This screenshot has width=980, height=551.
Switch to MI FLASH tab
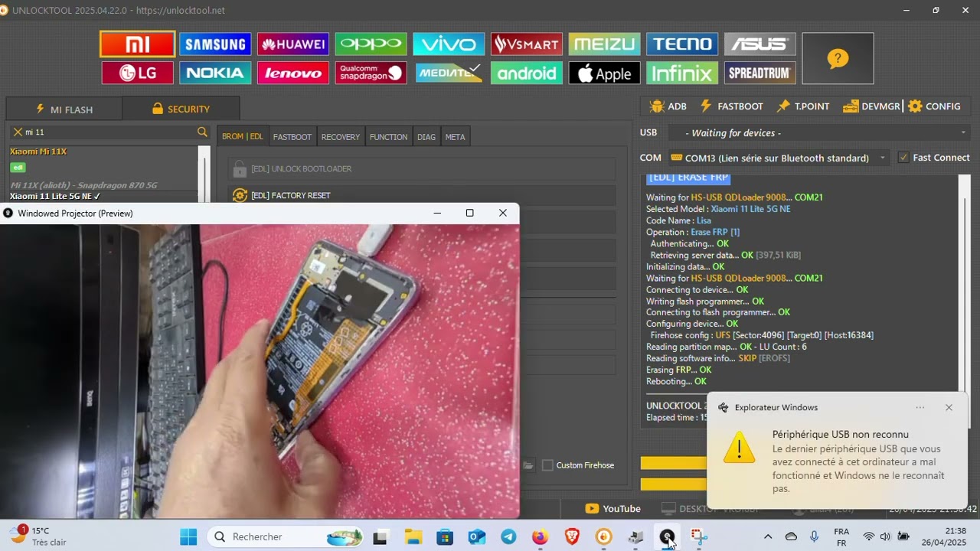coord(64,109)
